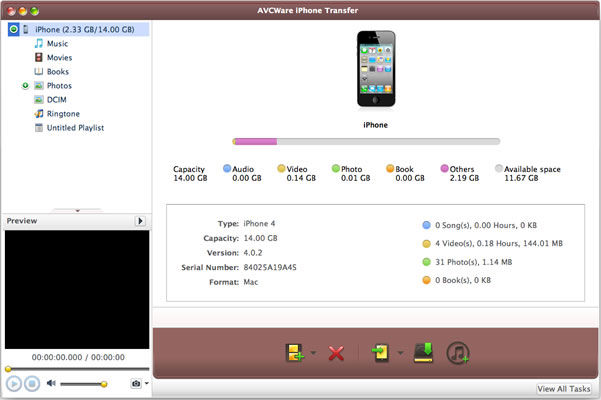
Task: Play the preview video
Action: pos(14,383)
